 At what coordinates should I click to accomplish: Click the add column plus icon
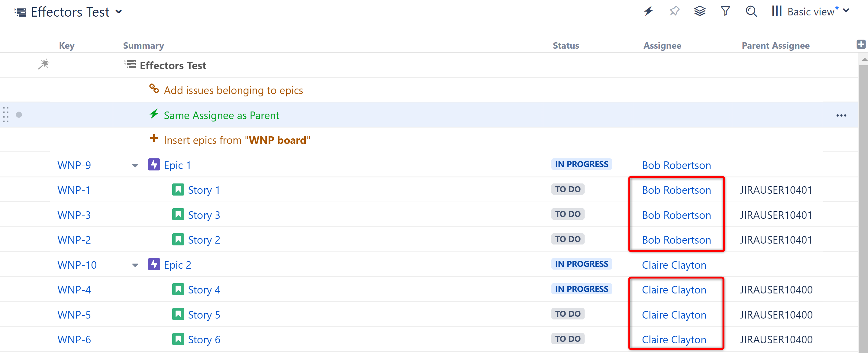(861, 44)
